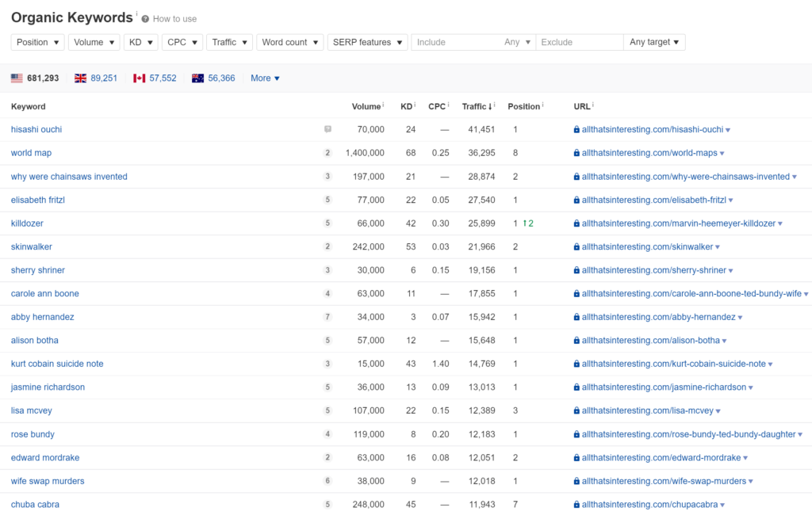Open keyword link edward mordrake

(x=45, y=457)
